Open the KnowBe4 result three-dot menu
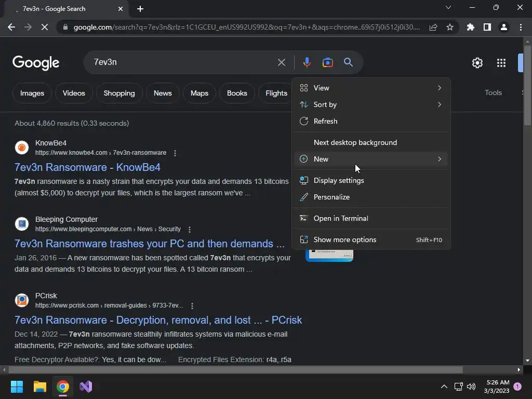Viewport: 532px width, 399px height. (x=175, y=153)
